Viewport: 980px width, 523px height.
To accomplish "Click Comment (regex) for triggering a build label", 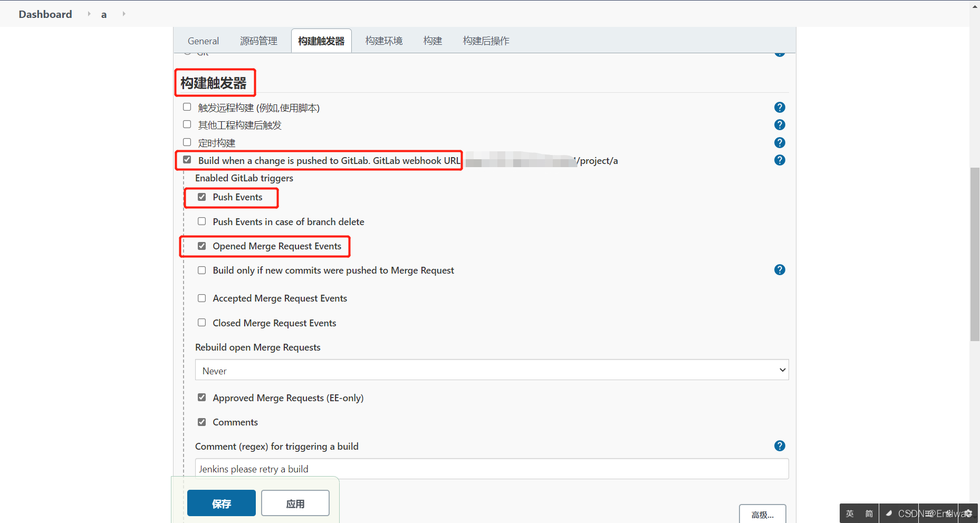I will click(277, 447).
